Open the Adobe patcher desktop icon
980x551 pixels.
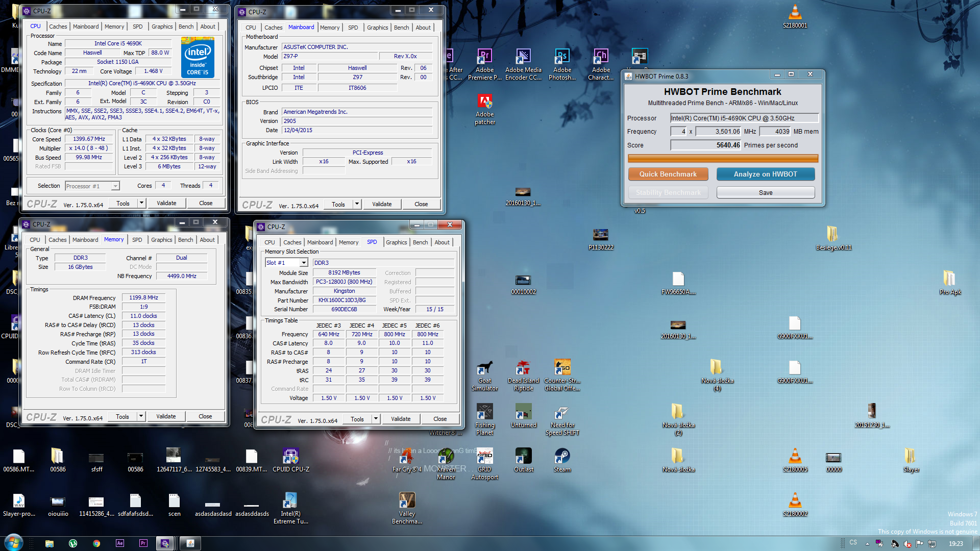tap(484, 109)
